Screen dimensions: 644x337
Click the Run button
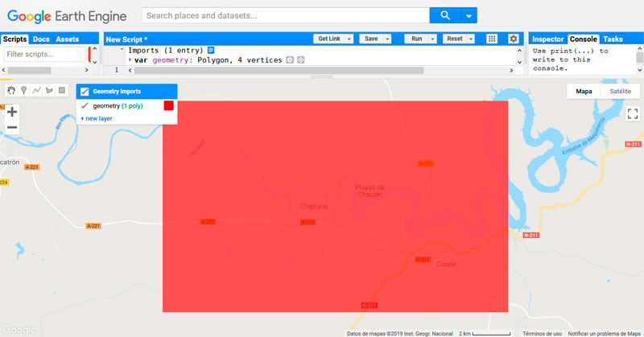416,39
